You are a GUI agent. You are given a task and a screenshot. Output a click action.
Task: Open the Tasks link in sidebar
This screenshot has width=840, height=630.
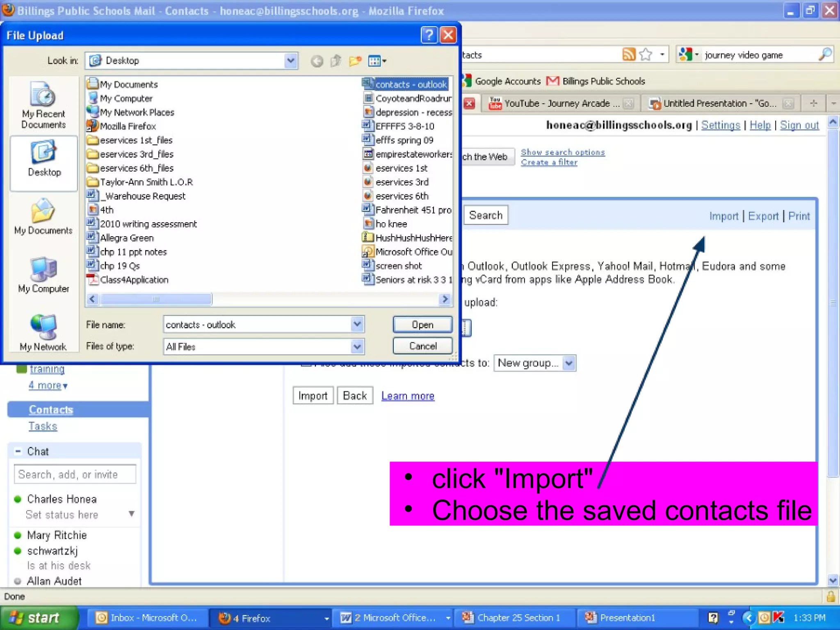pos(43,426)
